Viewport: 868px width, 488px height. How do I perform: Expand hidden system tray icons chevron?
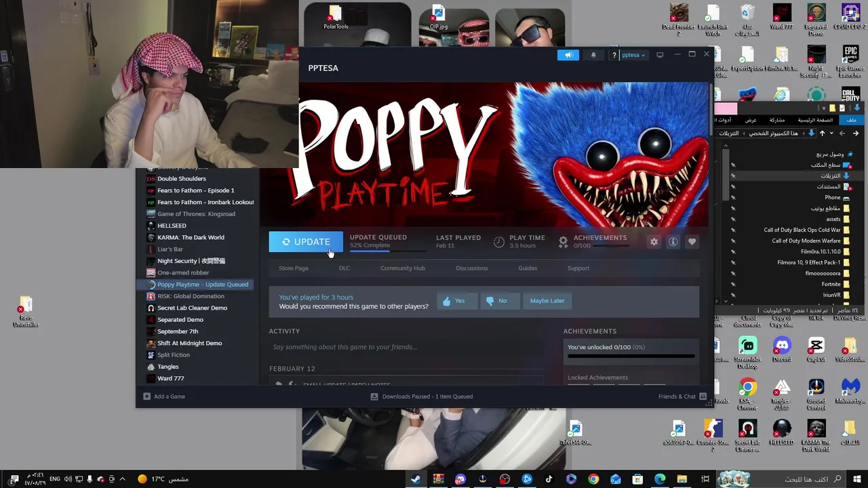(x=122, y=479)
